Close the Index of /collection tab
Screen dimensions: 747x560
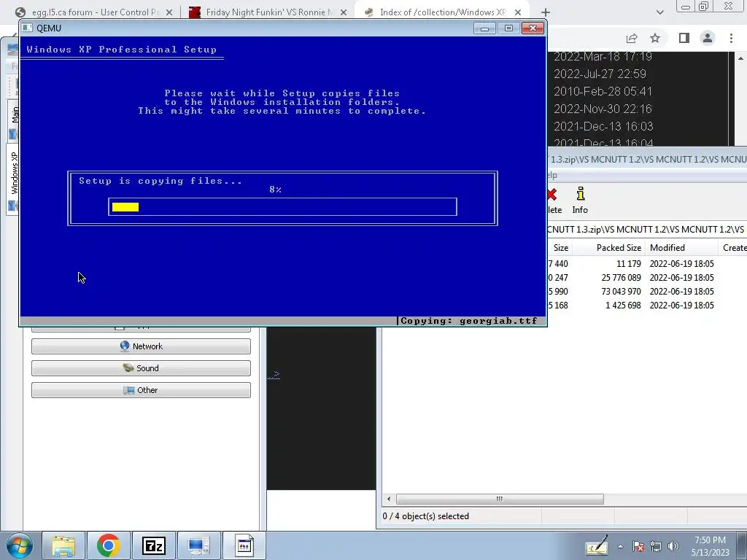click(518, 12)
